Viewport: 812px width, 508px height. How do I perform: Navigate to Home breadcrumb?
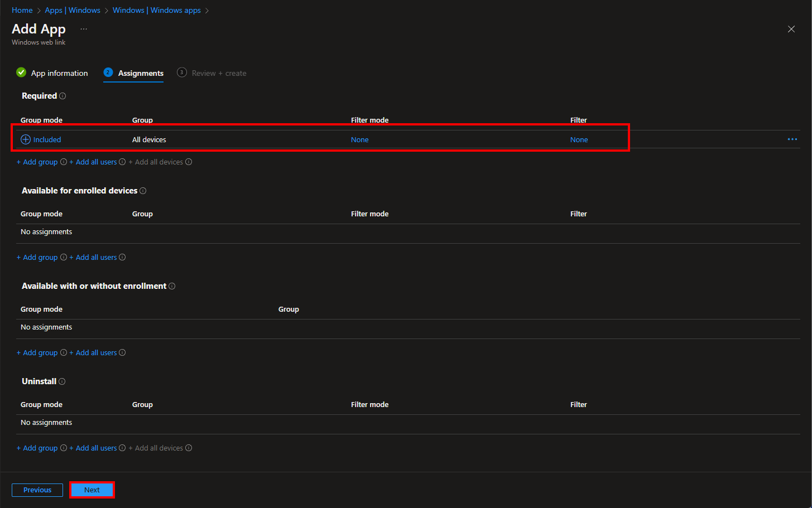click(x=22, y=10)
